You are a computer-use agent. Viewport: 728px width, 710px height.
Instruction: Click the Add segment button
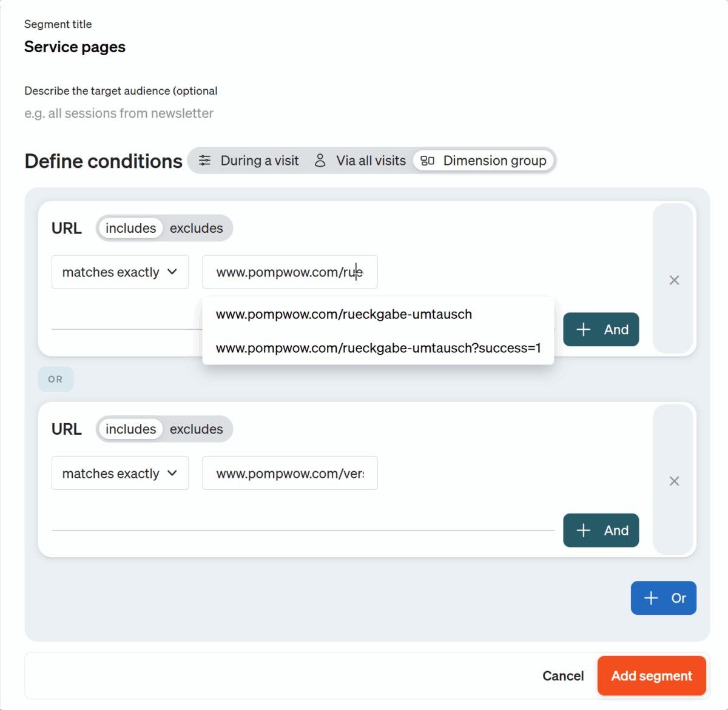pyautogui.click(x=651, y=675)
